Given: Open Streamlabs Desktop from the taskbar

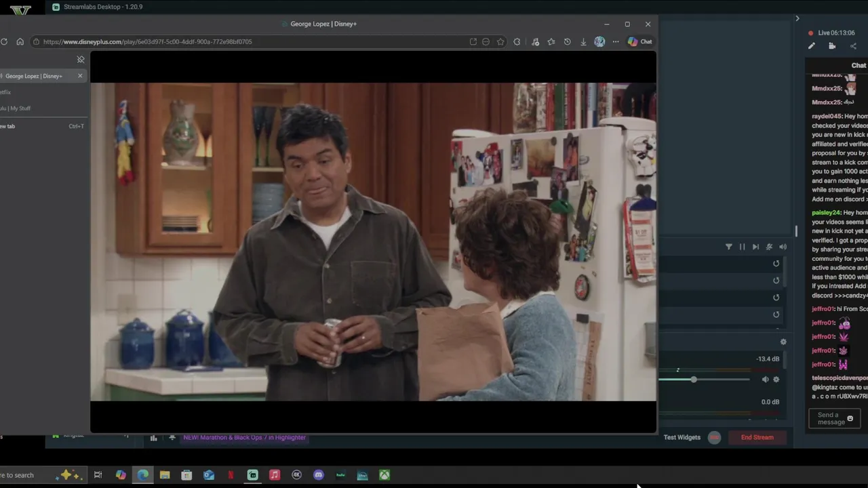Looking at the screenshot, I should pyautogui.click(x=252, y=475).
